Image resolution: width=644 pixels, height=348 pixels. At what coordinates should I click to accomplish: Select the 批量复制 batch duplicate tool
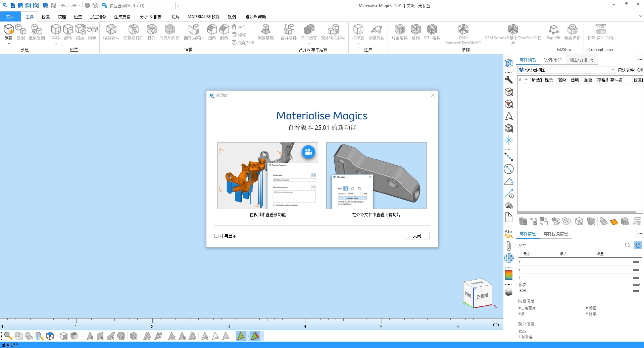37,32
